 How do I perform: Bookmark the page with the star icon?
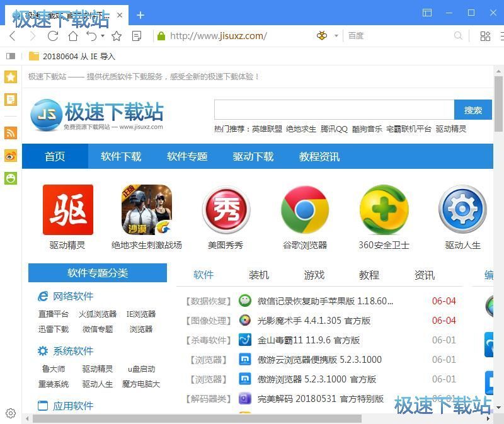[x=117, y=36]
